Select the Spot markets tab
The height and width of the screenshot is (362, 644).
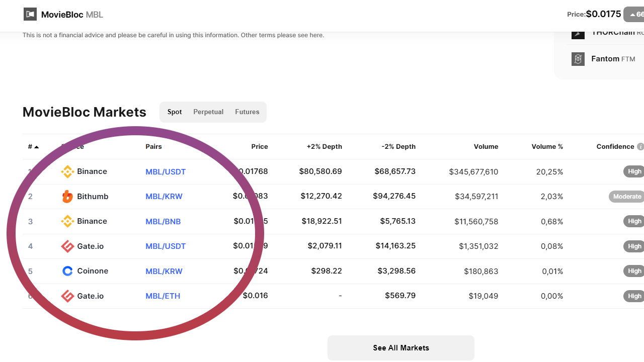coord(175,112)
